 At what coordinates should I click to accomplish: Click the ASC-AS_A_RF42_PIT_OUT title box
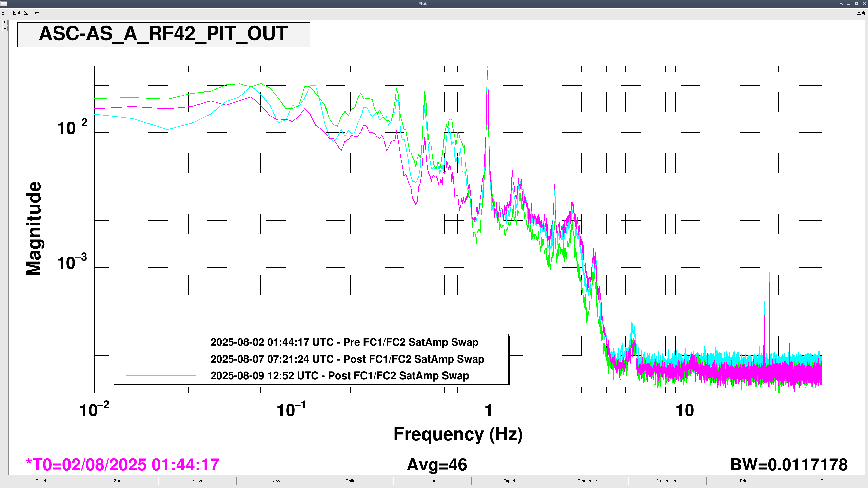pyautogui.click(x=163, y=35)
